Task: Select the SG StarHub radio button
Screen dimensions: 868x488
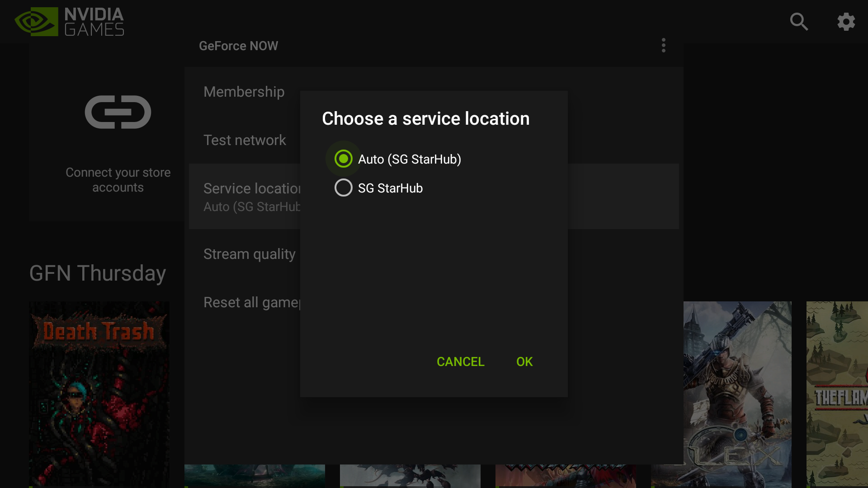Action: coord(344,188)
